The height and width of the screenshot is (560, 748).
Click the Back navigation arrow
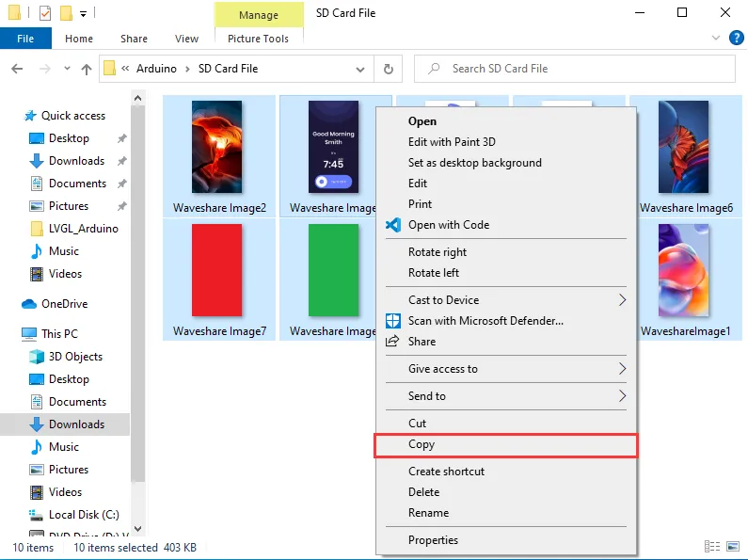pyautogui.click(x=16, y=69)
